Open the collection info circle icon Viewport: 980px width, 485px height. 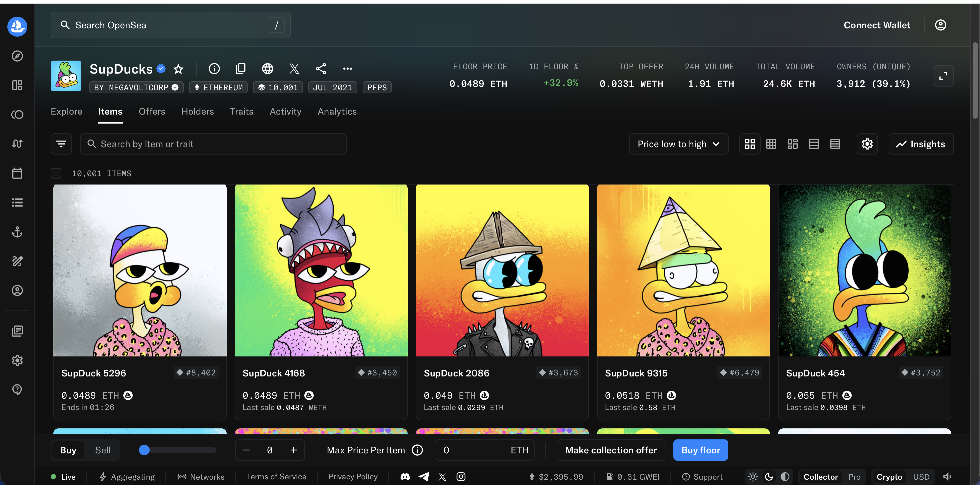tap(214, 68)
